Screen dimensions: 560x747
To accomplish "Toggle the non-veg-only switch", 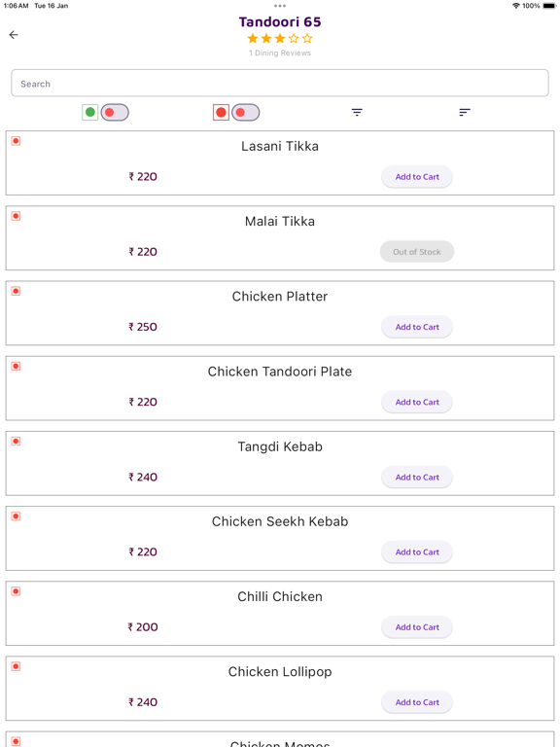I will [246, 113].
